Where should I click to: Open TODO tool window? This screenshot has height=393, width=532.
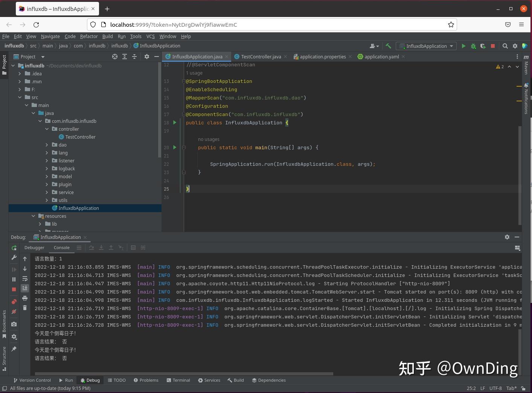pos(117,380)
